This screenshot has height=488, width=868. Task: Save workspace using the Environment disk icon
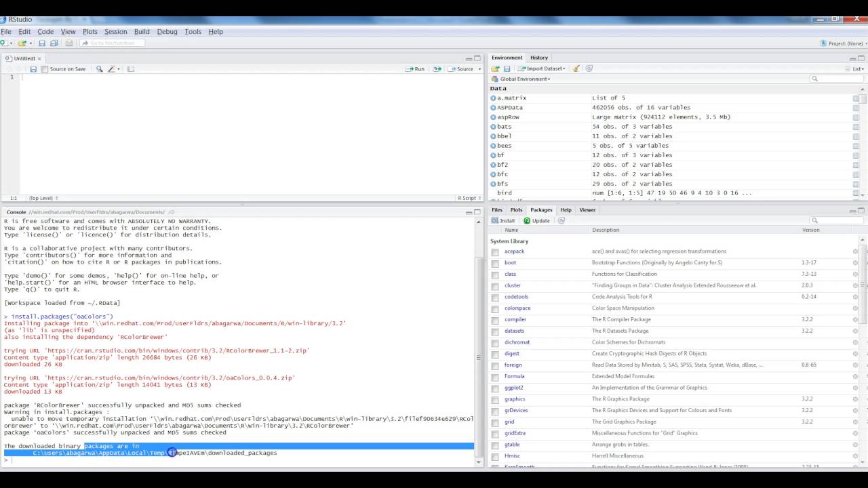[x=507, y=68]
